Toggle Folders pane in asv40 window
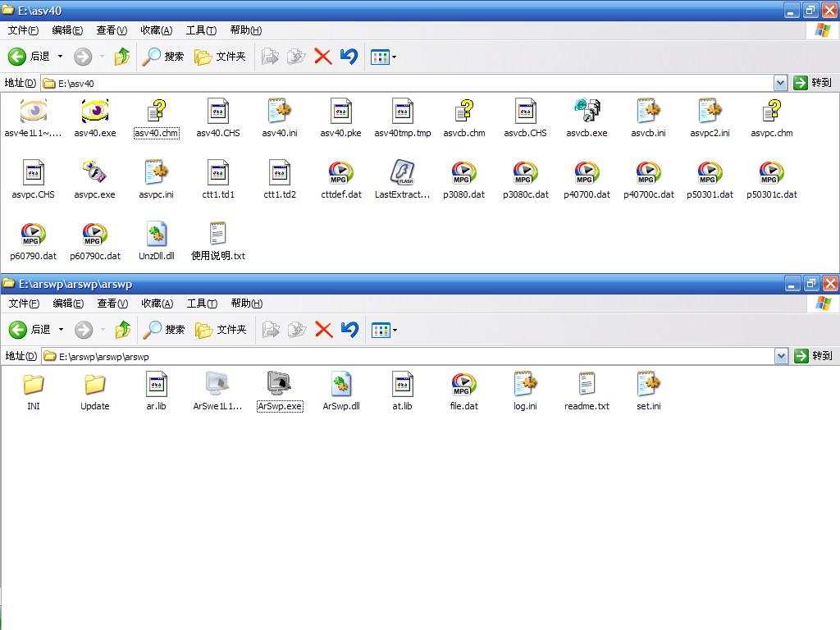 (x=220, y=57)
